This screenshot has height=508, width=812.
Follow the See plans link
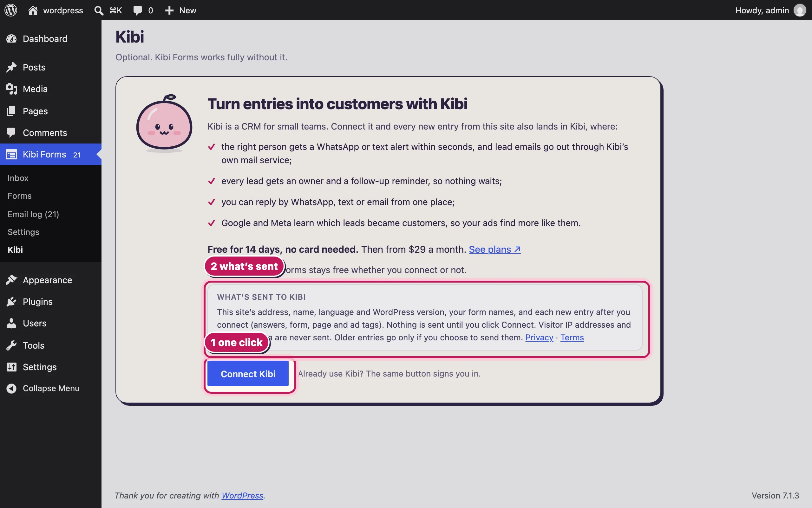pos(494,249)
